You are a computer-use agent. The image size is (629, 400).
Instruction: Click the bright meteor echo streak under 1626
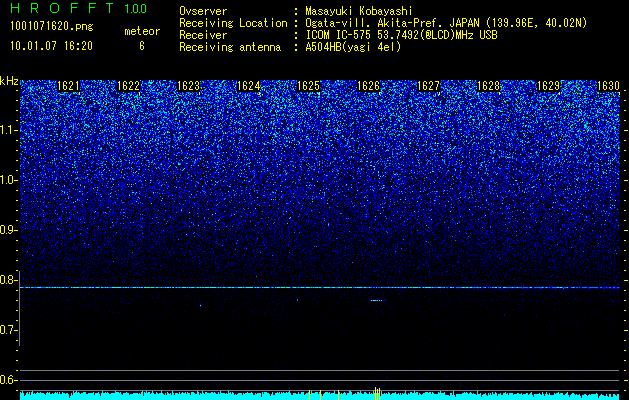(378, 300)
